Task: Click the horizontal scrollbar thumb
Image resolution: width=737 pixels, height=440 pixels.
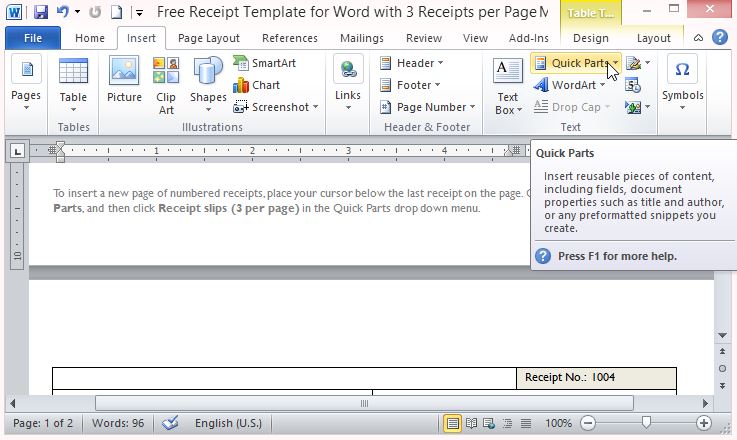Action: 364,403
